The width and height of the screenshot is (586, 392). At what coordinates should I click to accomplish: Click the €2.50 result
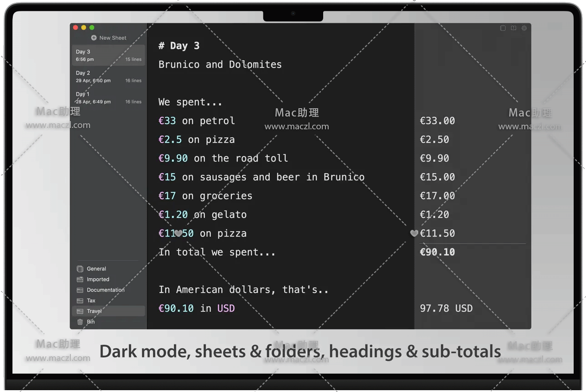(x=434, y=139)
